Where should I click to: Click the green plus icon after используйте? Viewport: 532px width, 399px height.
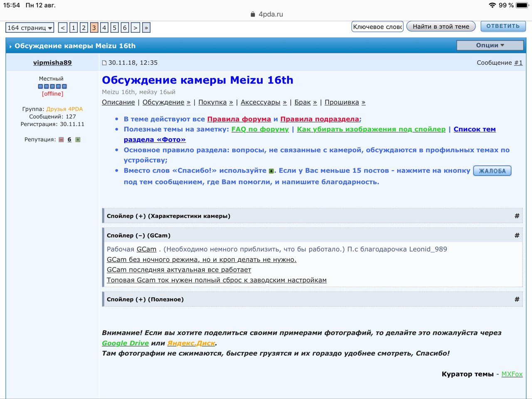coord(271,171)
